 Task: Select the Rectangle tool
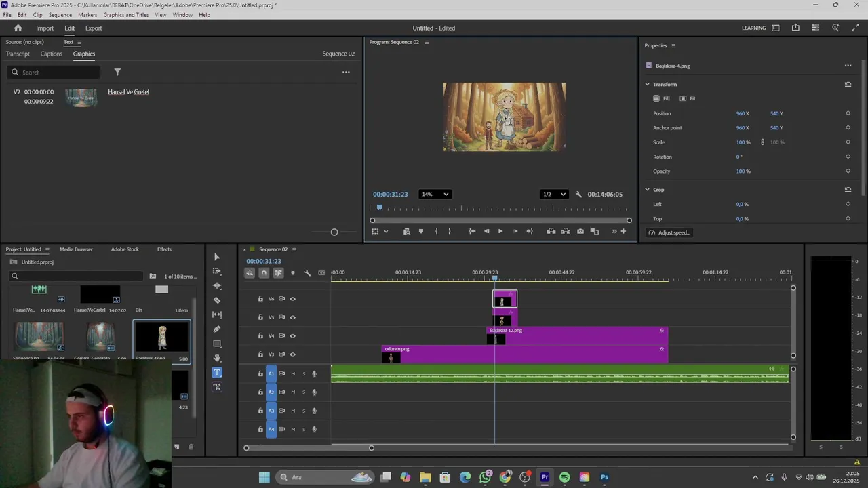click(217, 344)
